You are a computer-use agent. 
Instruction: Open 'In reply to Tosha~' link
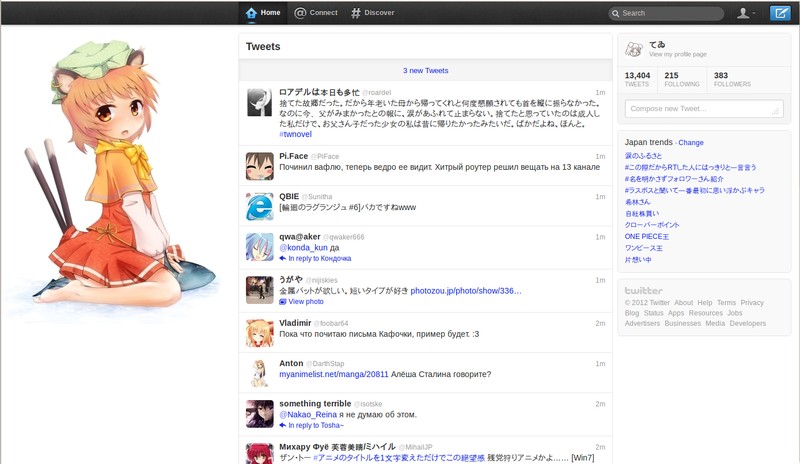pos(316,425)
